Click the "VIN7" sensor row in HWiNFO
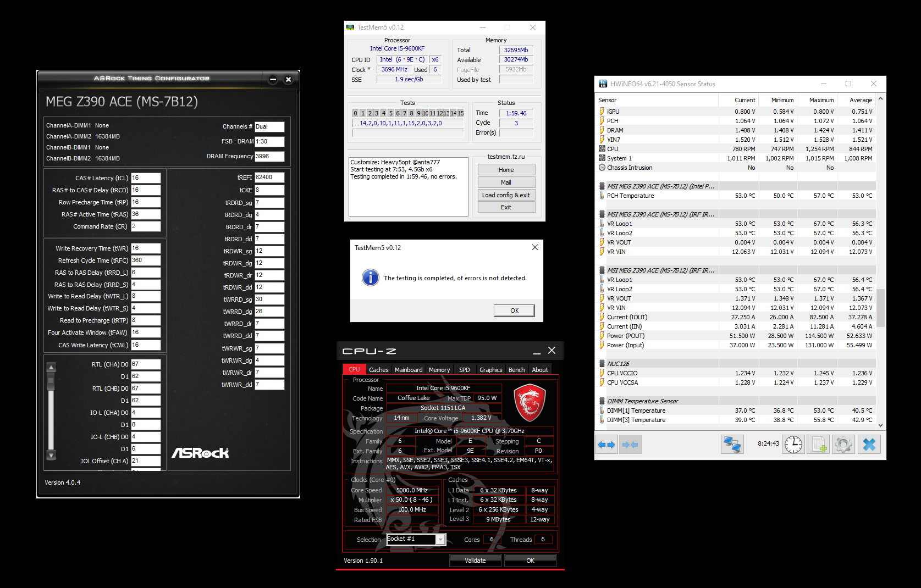This screenshot has height=588, width=921. coord(737,140)
